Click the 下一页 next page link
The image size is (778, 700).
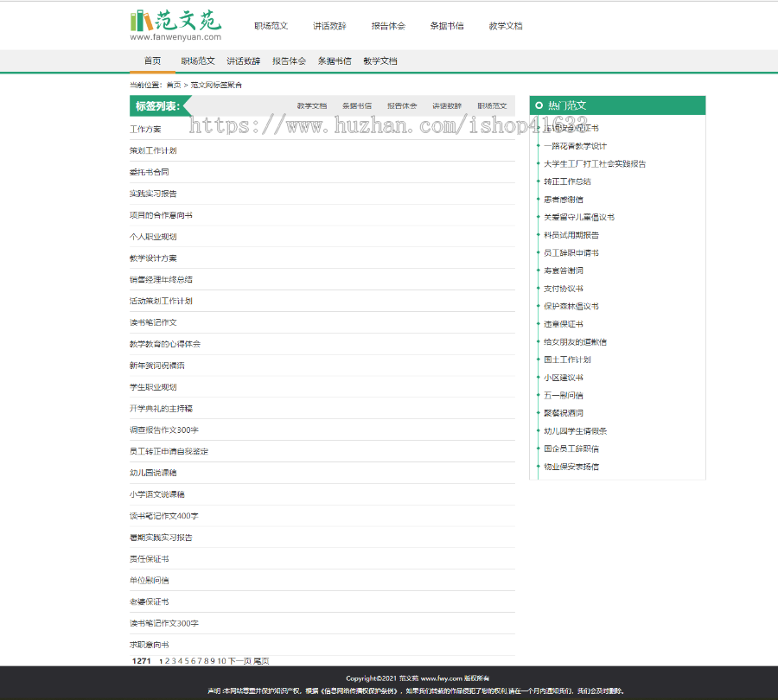point(239,661)
